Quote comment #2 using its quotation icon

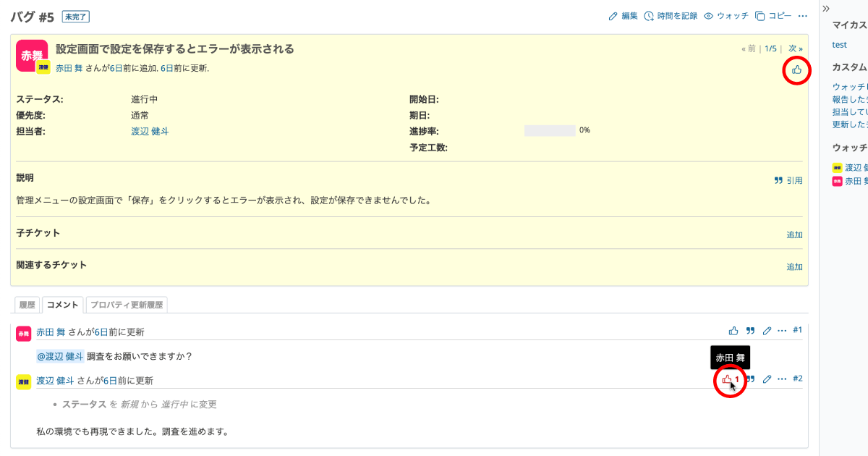[750, 379]
